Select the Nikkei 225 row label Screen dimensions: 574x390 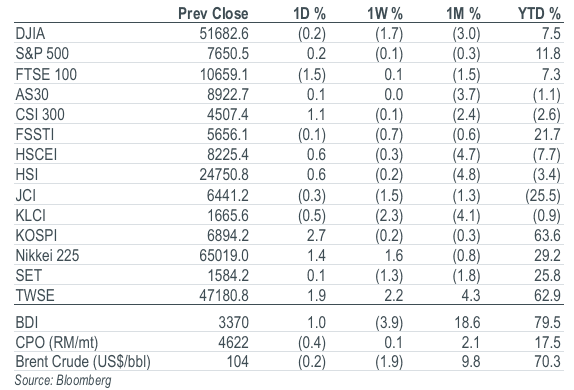(47, 255)
